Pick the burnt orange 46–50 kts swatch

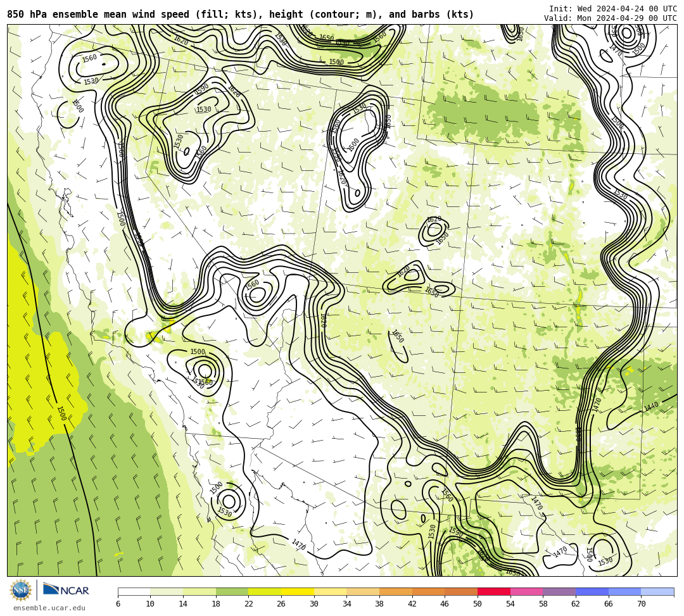pos(461,591)
